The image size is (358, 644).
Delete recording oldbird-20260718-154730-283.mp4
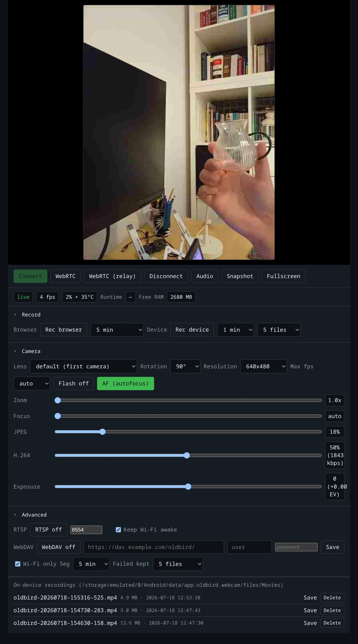click(332, 610)
